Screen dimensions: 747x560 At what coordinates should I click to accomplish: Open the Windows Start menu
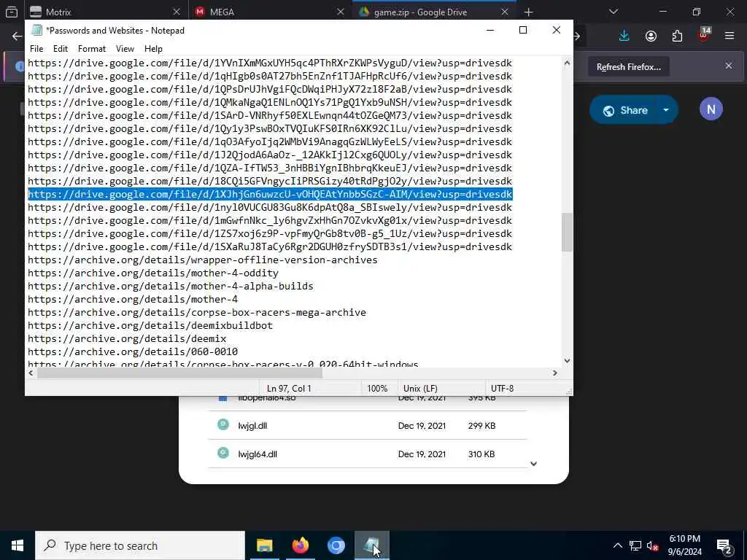18,545
